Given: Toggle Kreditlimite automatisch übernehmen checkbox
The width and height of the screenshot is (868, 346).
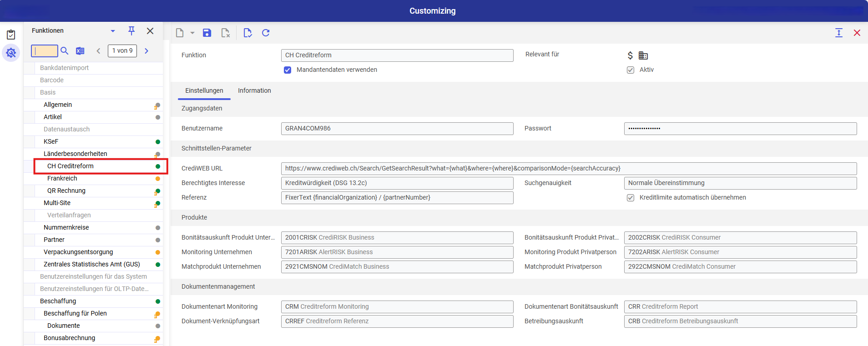Looking at the screenshot, I should pyautogui.click(x=631, y=198).
